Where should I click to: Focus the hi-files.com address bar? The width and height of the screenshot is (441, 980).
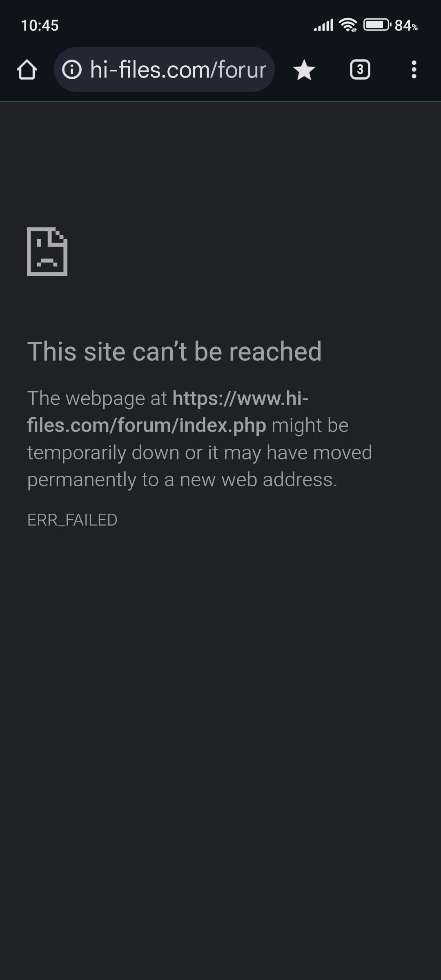(x=164, y=69)
